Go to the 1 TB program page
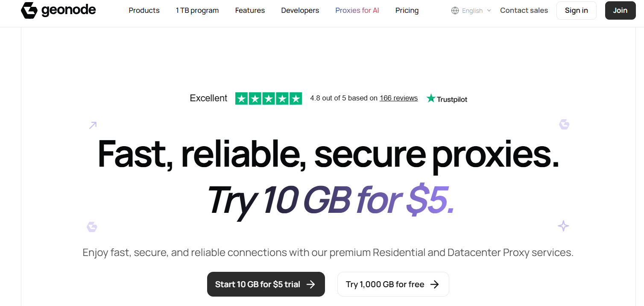 click(x=197, y=11)
